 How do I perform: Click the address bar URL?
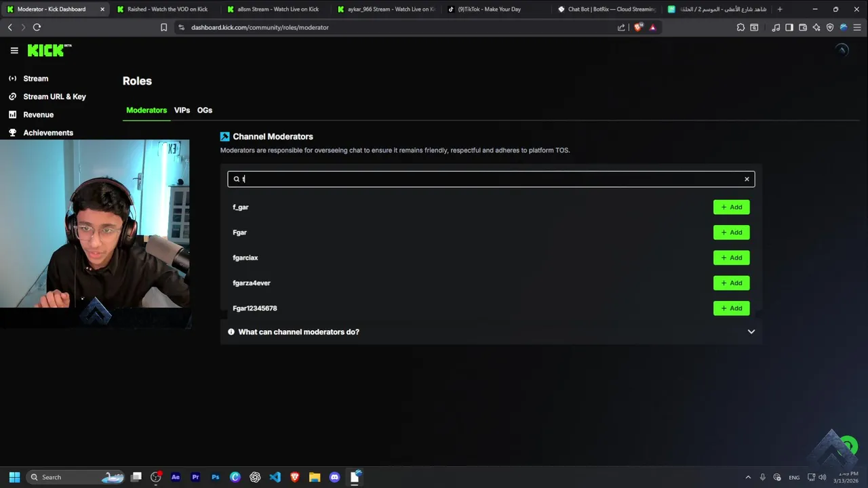[x=260, y=28]
